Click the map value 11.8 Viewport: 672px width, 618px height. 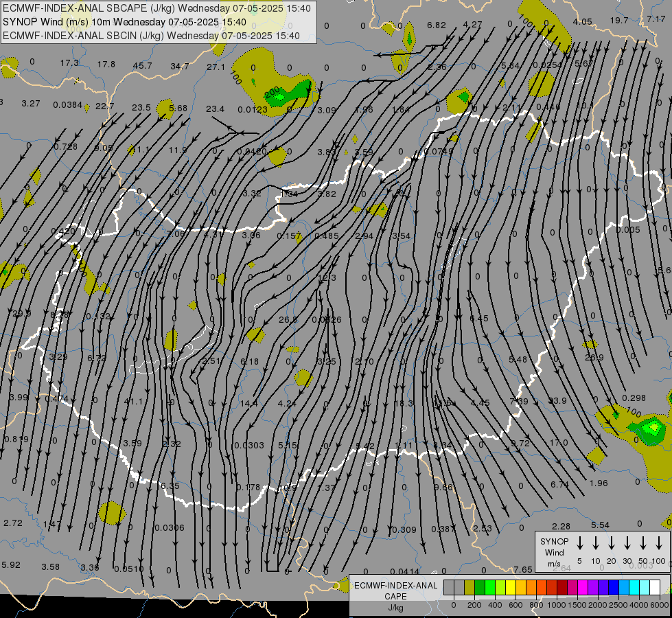[x=178, y=150]
